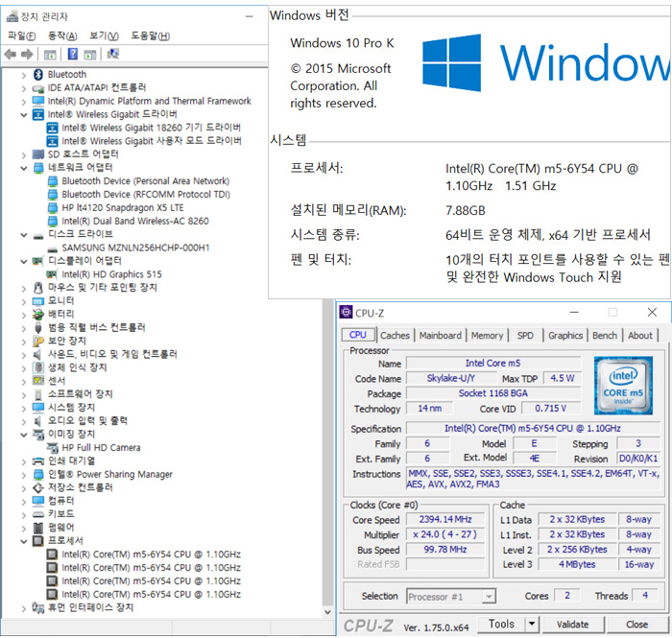
Task: Click the back arrow in Device Manager toolbar
Action: tap(11, 55)
